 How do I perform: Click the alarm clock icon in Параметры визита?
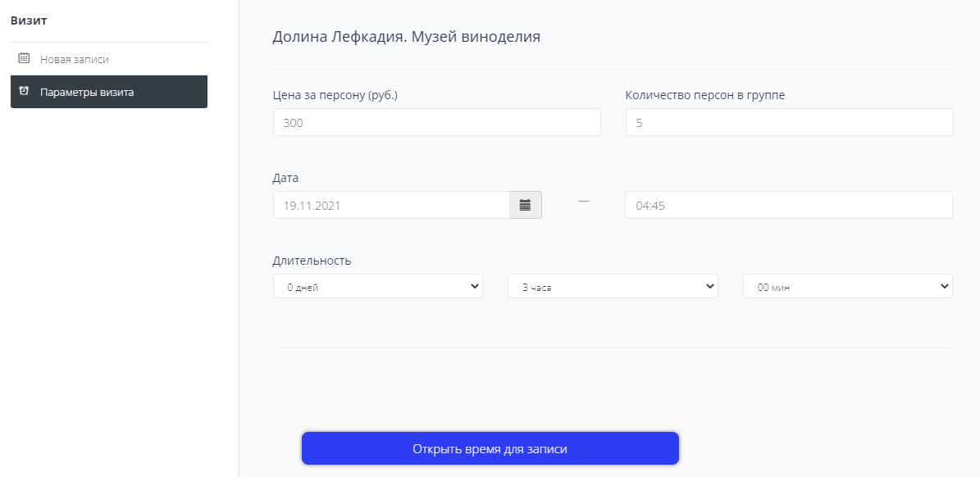click(x=24, y=91)
